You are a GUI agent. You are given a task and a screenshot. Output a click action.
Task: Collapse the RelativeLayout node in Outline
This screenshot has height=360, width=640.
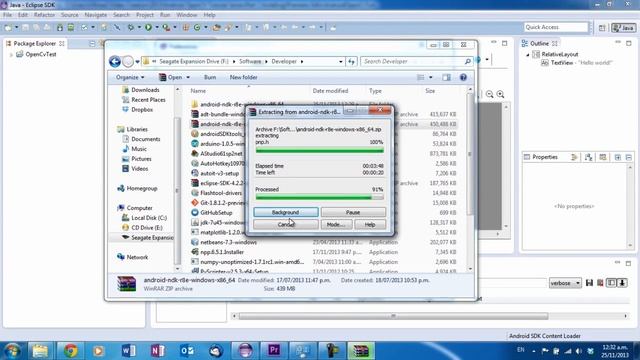(528, 54)
